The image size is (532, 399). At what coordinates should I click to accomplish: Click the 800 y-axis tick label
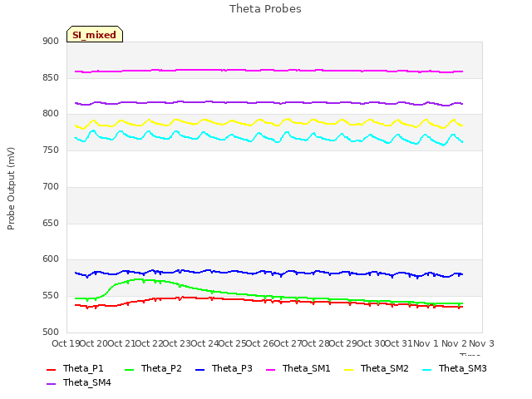pos(51,114)
